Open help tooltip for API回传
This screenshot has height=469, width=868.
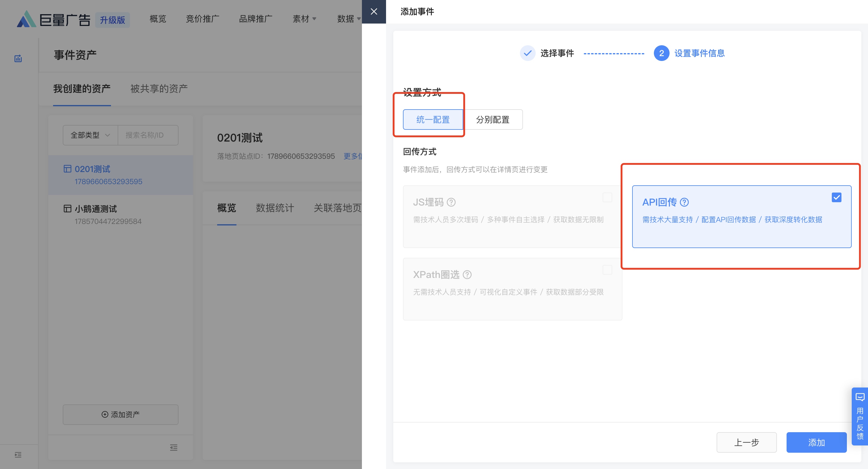(684, 202)
